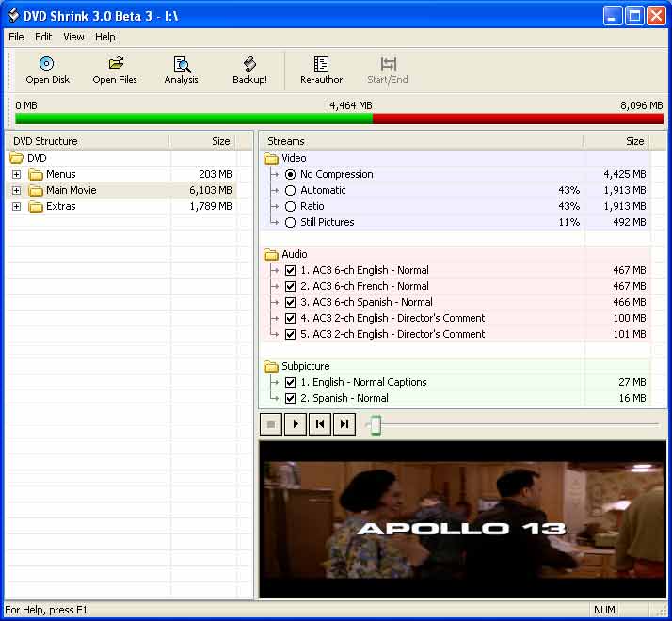Screen dimensions: 672x621
Task: Select Still Pictures video option
Action: [290, 222]
